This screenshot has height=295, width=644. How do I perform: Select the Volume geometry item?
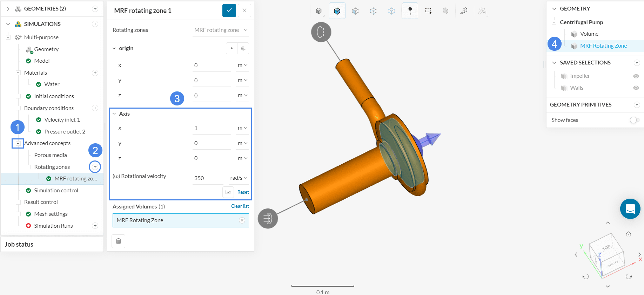589,34
